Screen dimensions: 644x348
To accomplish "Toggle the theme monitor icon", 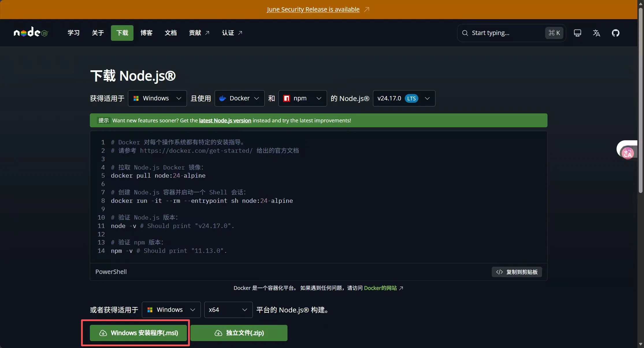I will [x=577, y=33].
